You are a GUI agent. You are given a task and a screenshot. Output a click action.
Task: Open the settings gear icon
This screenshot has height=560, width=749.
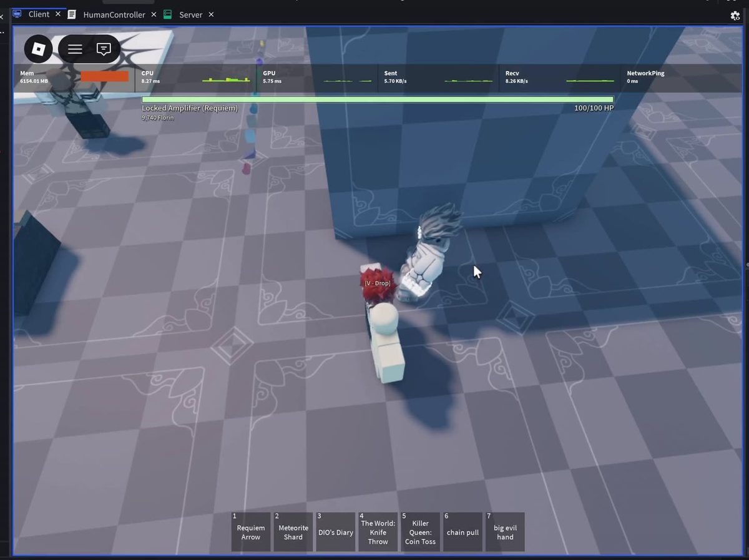(x=735, y=16)
